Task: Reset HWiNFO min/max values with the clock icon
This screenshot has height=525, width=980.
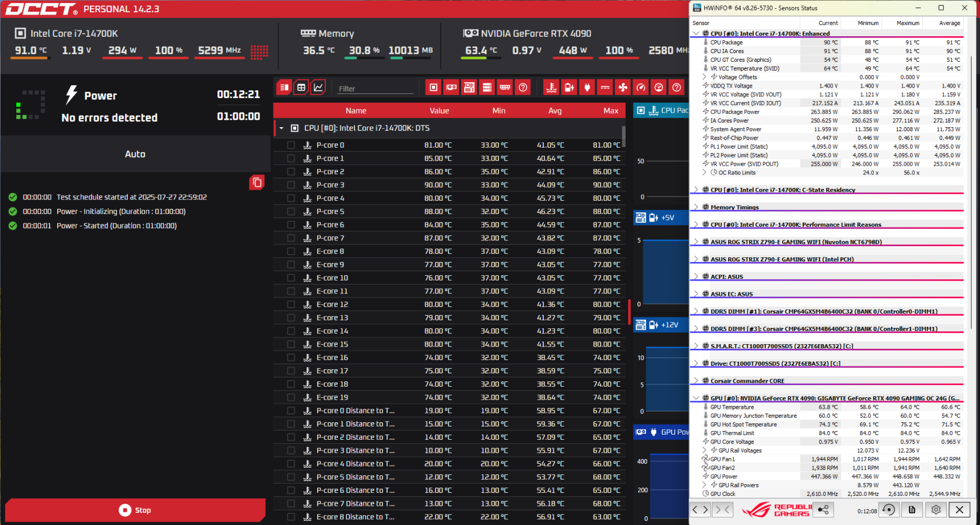Action: click(888, 510)
